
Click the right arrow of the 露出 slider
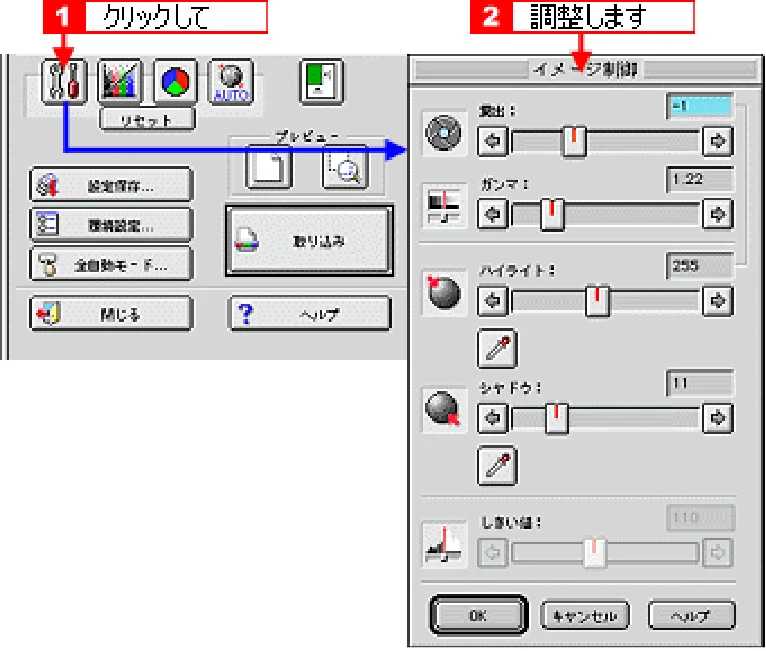click(x=718, y=141)
